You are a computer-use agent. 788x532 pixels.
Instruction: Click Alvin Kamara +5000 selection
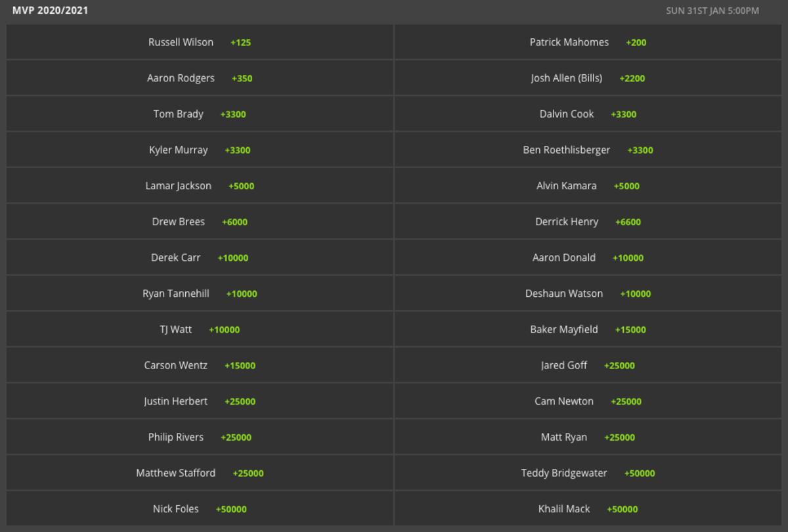(588, 186)
